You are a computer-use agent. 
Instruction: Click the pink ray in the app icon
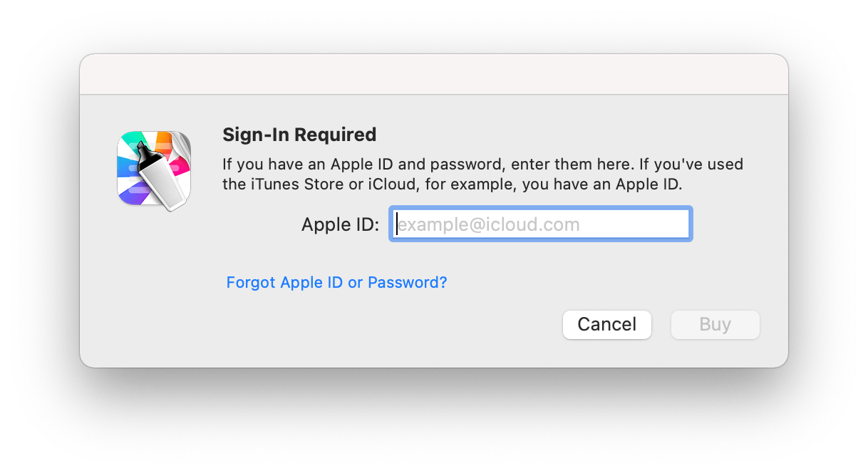[x=180, y=167]
